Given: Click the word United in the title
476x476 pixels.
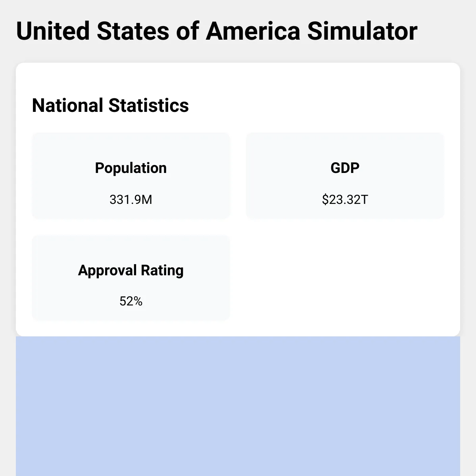Looking at the screenshot, I should [53, 31].
